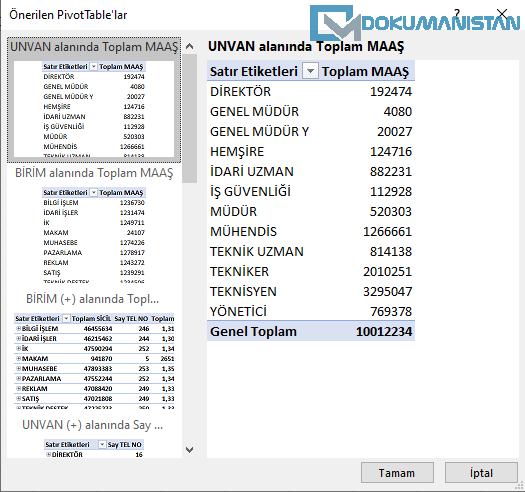The width and height of the screenshot is (525, 492).
Task: Close the Önerilen PivotTable'lar dialog
Action: tap(502, 14)
